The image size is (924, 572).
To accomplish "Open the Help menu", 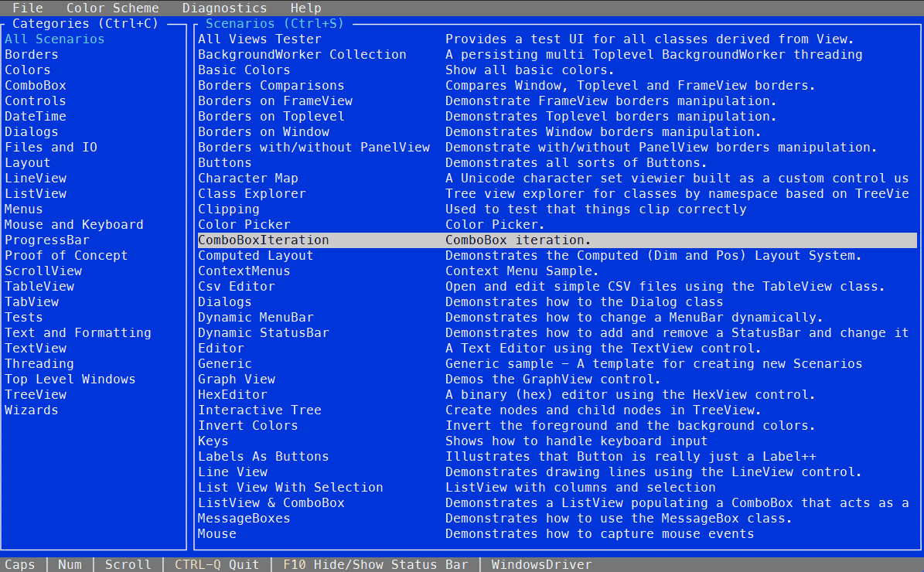I will tap(306, 9).
